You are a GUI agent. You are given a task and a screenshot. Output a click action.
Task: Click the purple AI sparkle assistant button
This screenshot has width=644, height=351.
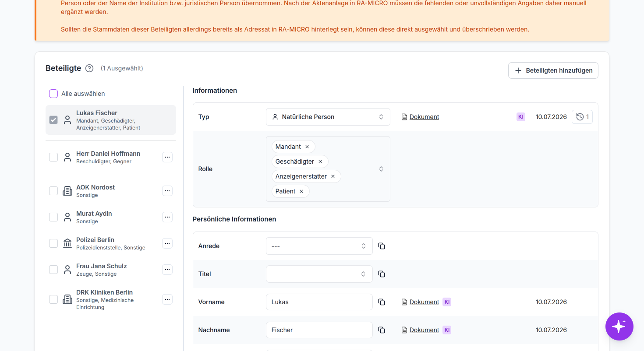[x=619, y=326]
